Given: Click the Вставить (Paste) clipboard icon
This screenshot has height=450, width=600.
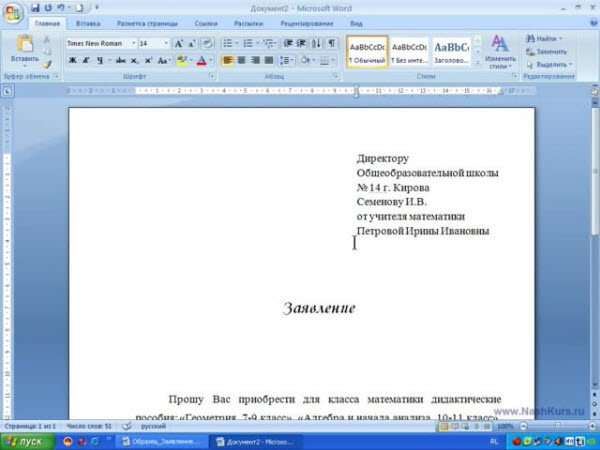Looking at the screenshot, I should 24,46.
